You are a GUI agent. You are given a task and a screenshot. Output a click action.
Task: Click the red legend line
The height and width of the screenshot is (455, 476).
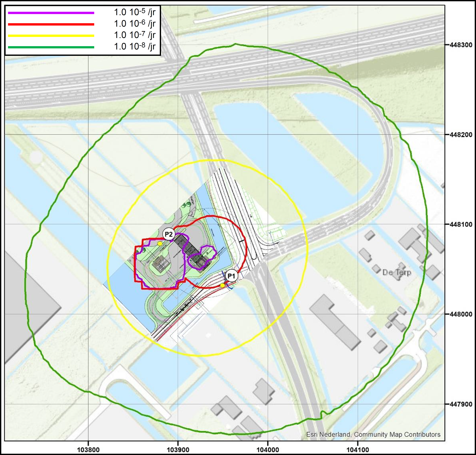[x=51, y=24]
